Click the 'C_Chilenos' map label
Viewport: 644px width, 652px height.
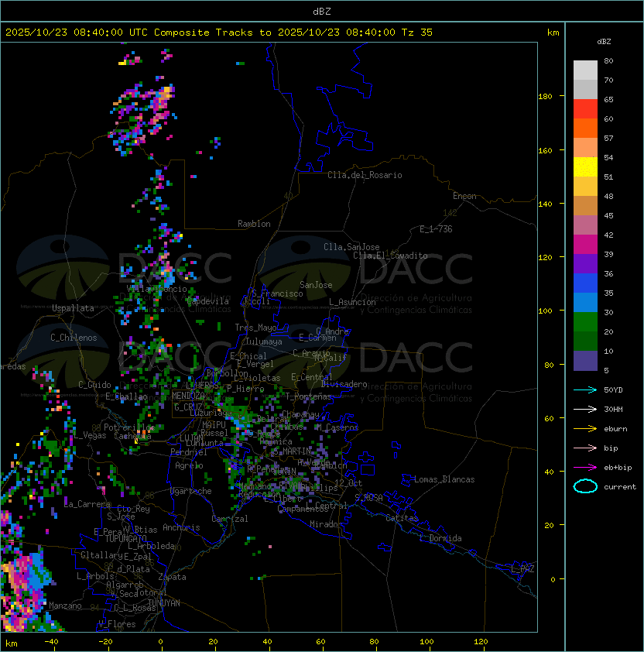(x=74, y=337)
